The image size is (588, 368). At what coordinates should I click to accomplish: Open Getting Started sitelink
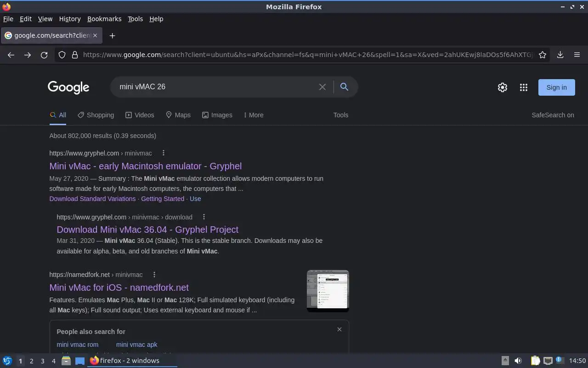[163, 199]
